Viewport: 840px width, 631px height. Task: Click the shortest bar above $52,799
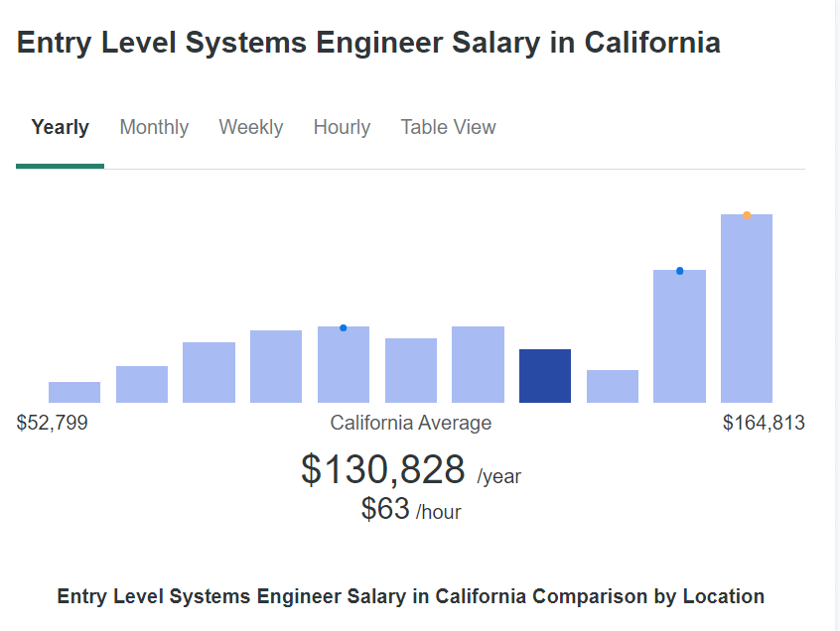coord(74,392)
